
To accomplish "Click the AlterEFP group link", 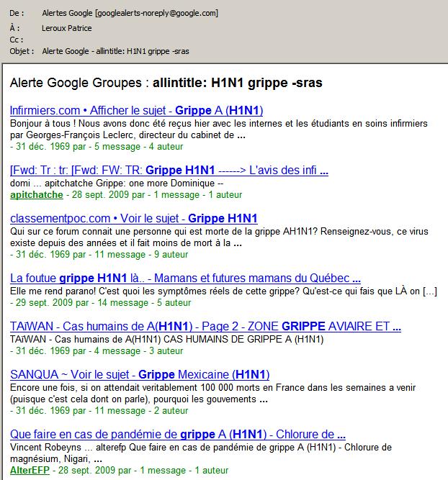I will (x=30, y=470).
